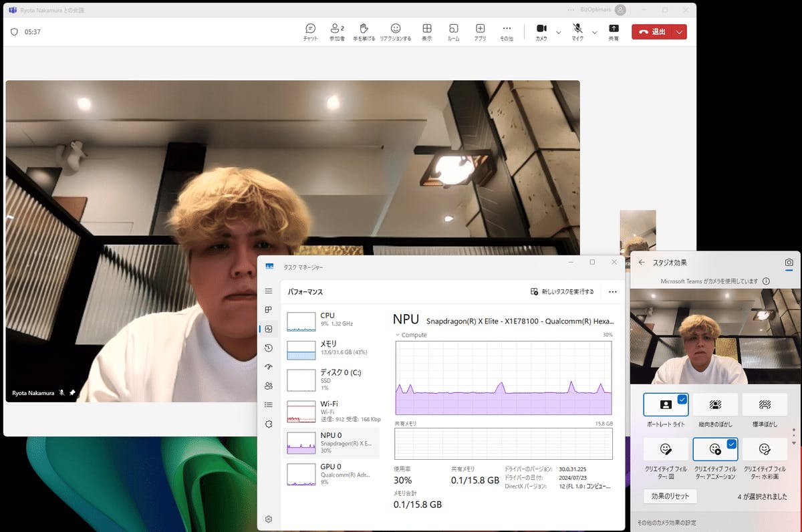This screenshot has width=802, height=532.
Task: Raise hand with 手を挙げる icon
Action: pyautogui.click(x=364, y=32)
